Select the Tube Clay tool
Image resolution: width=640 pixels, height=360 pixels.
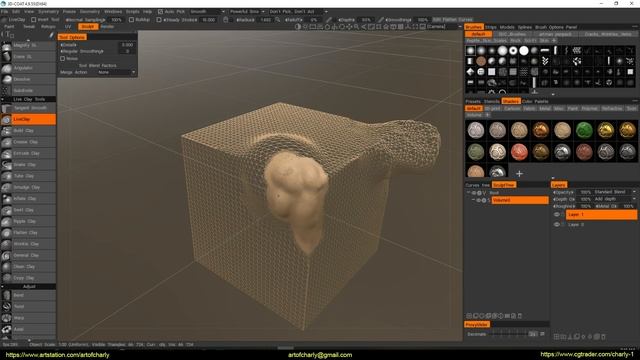(28, 176)
